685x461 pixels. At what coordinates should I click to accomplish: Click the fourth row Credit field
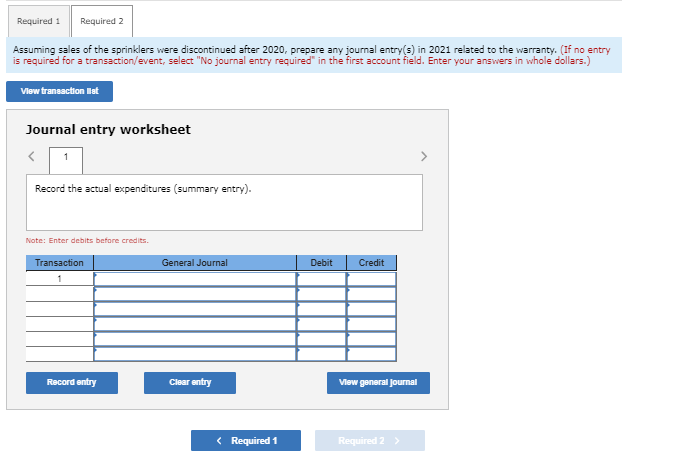click(x=371, y=324)
